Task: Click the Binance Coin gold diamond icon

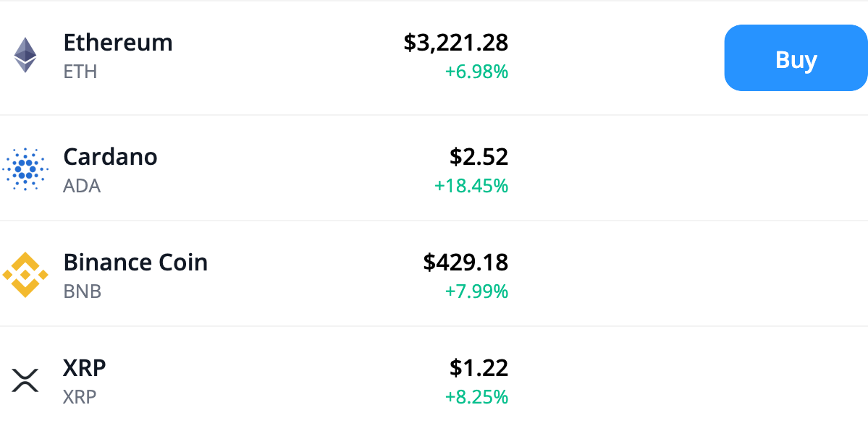Action: click(25, 275)
